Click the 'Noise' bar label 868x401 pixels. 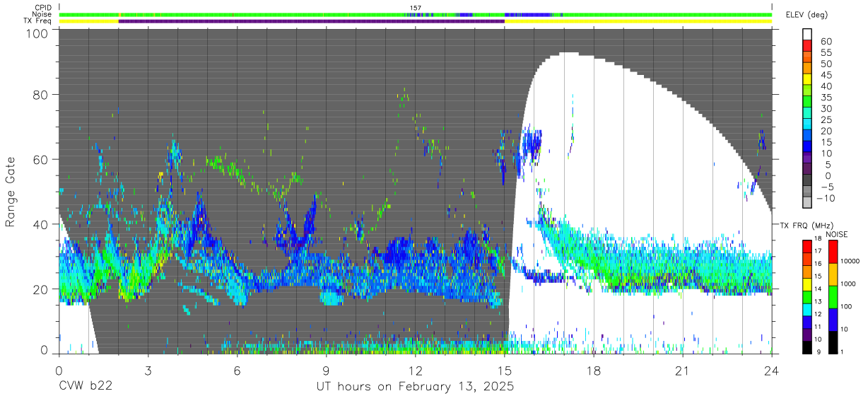coord(43,14)
